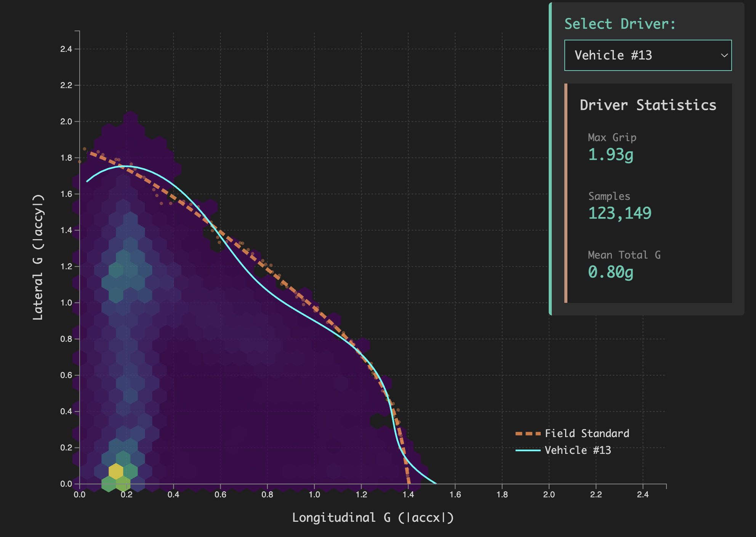
Task: Select the Samples value 123,149
Action: [x=620, y=213]
